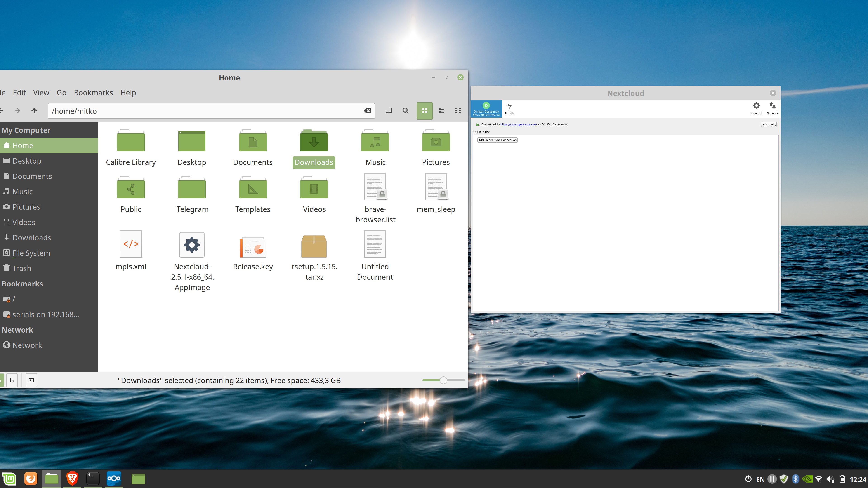Open the Go menu
This screenshot has height=488, width=868.
point(61,93)
